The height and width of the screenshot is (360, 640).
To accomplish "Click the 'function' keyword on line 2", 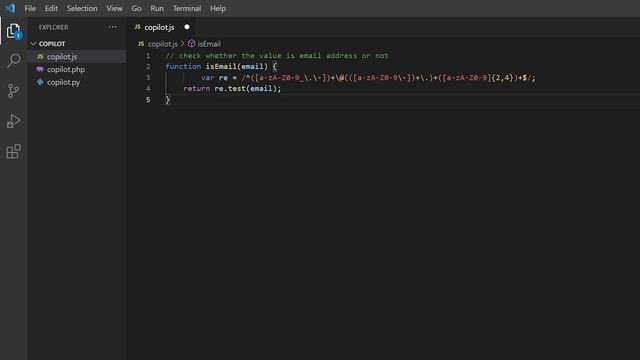I will 183,67.
